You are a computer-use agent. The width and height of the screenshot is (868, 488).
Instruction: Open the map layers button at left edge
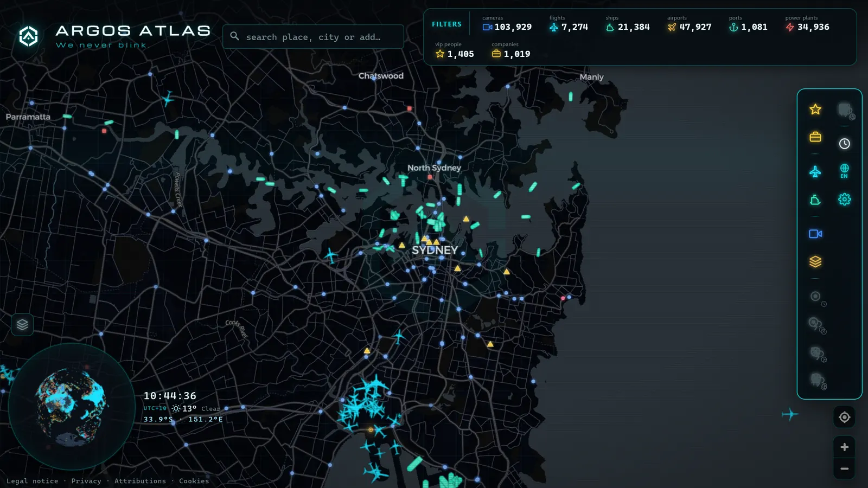(22, 325)
